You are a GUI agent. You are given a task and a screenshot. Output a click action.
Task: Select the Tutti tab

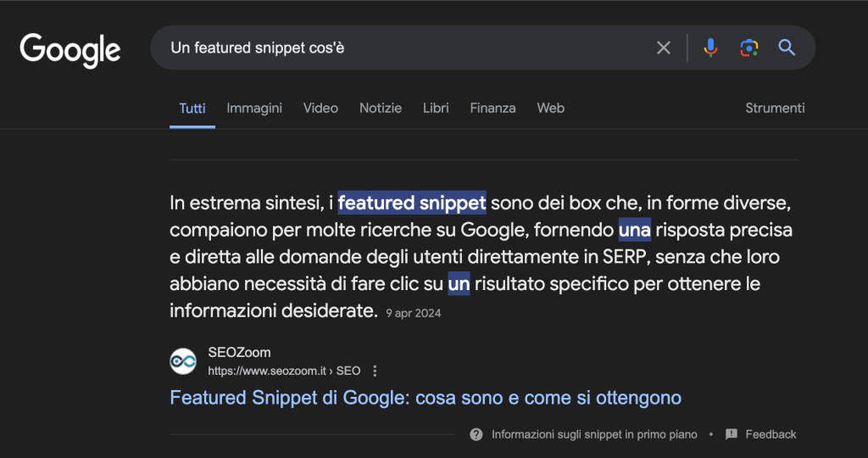(x=192, y=108)
